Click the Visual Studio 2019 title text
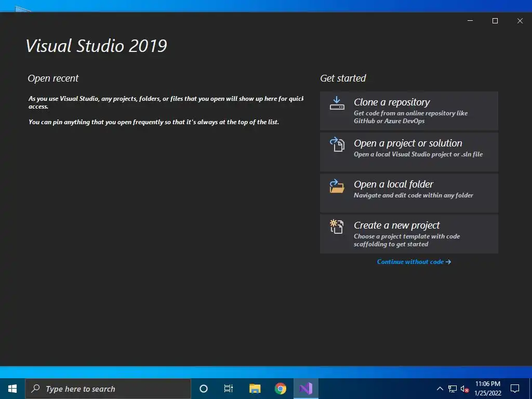532x399 pixels. point(96,46)
